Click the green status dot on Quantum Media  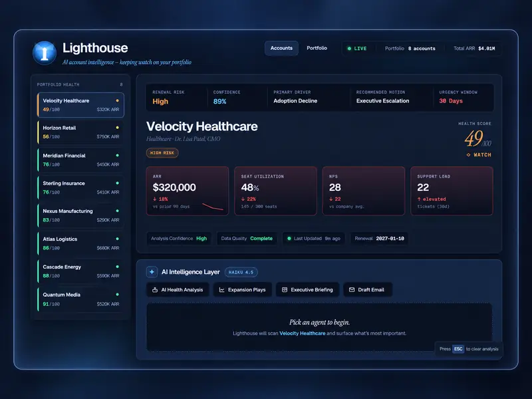click(118, 295)
